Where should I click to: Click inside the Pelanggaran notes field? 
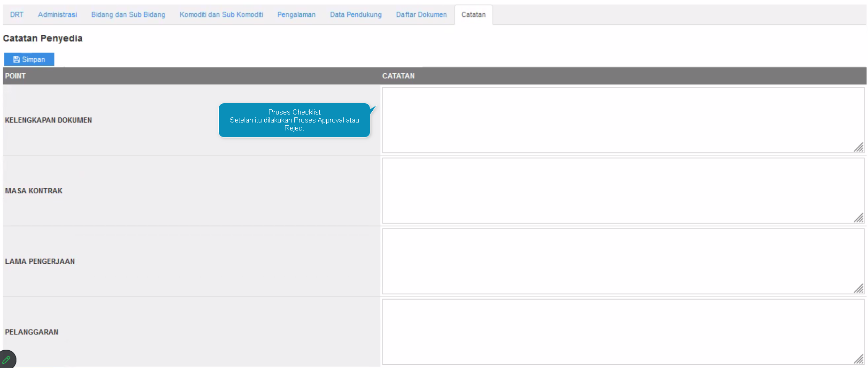(622, 332)
